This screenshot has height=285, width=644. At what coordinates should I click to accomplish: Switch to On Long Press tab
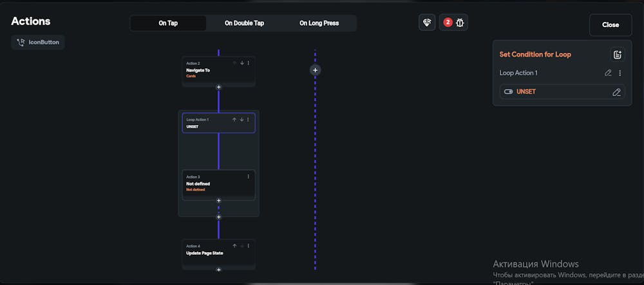[319, 23]
